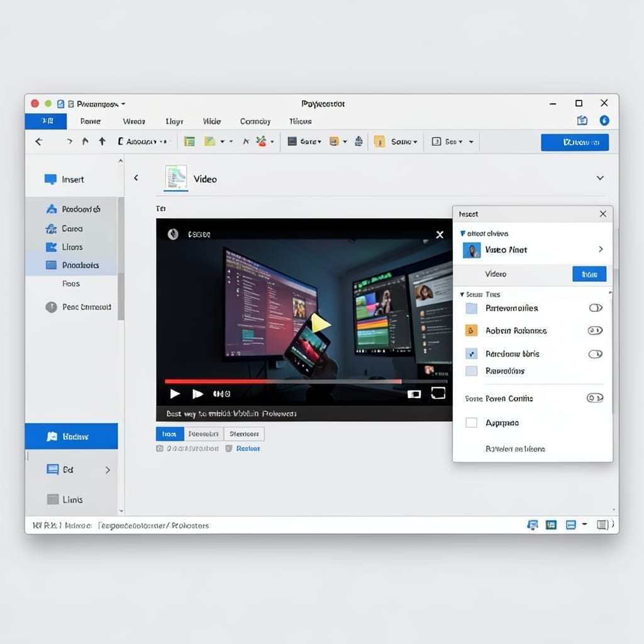The height and width of the screenshot is (644, 644).
Task: Click the dark screen icon beside Sare
Action: (x=292, y=142)
